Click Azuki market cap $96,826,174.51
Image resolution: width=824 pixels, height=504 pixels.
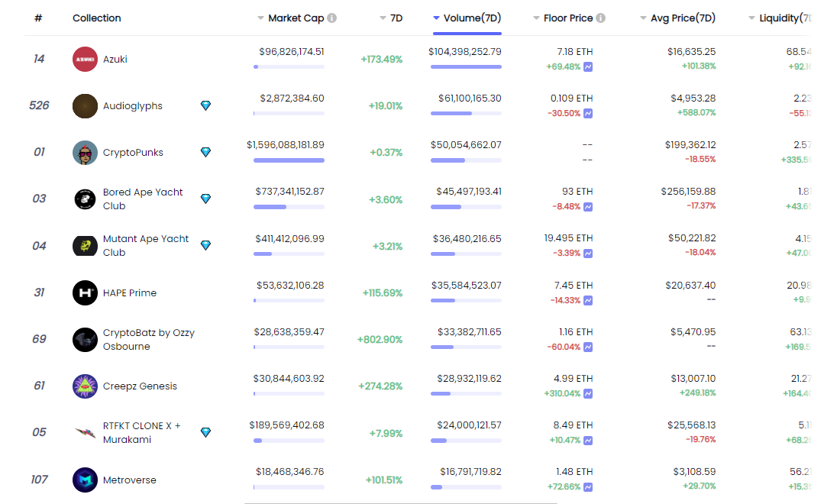click(292, 51)
